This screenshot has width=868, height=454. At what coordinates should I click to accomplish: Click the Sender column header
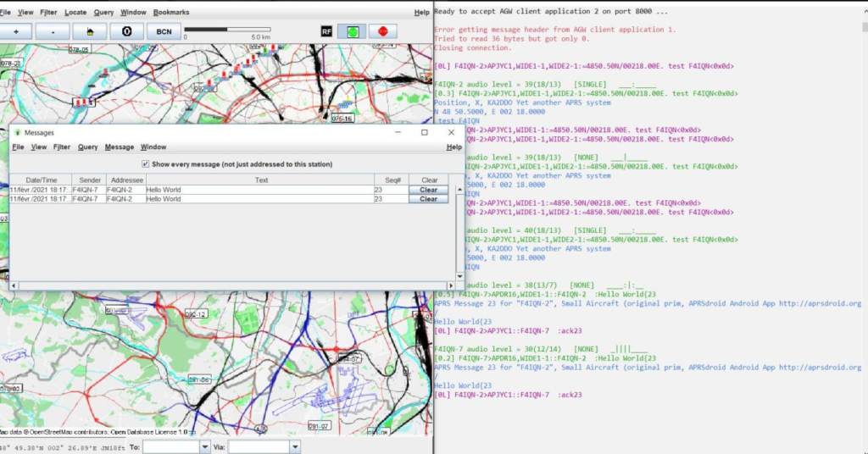point(89,180)
